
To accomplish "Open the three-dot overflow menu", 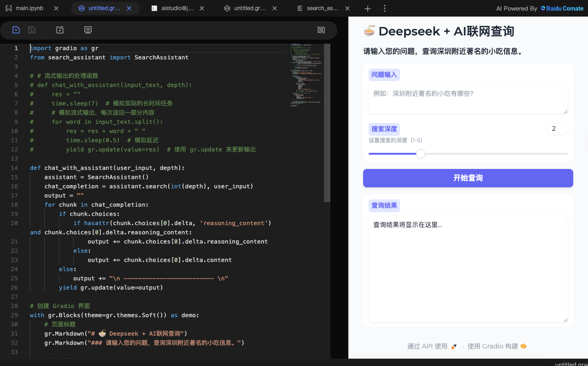I will 385,8.
